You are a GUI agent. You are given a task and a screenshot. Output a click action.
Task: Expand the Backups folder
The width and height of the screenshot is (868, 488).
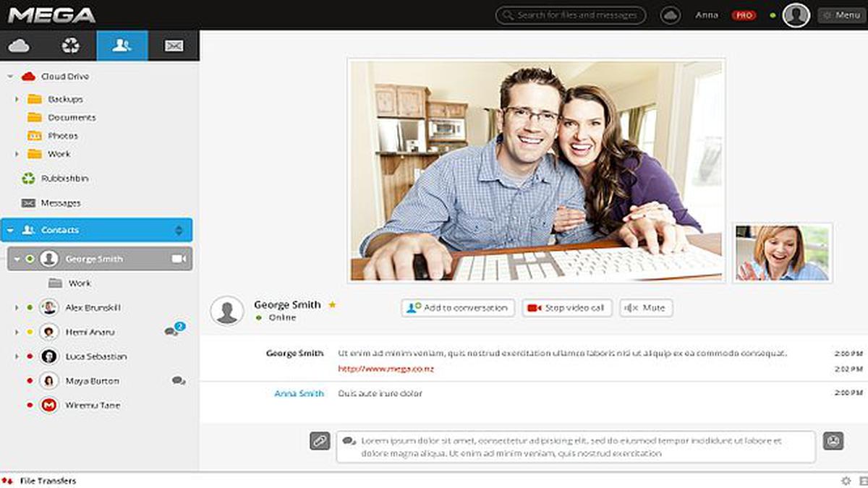(x=16, y=99)
